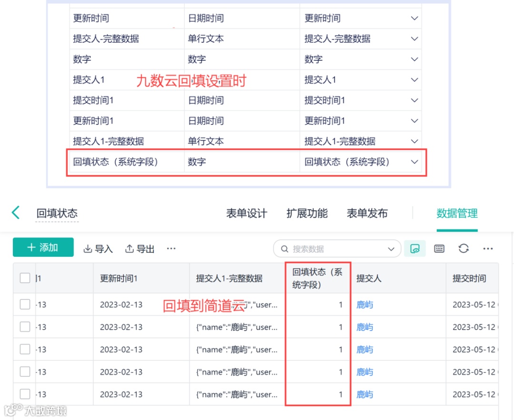Open the field display keyboard icon
The image size is (514, 420).
[439, 248]
